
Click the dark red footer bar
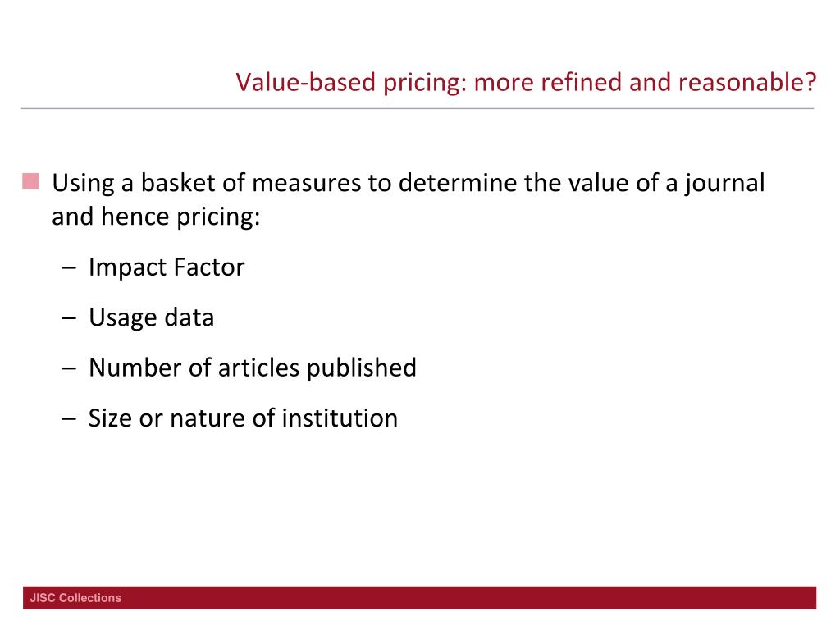pyautogui.click(x=419, y=598)
